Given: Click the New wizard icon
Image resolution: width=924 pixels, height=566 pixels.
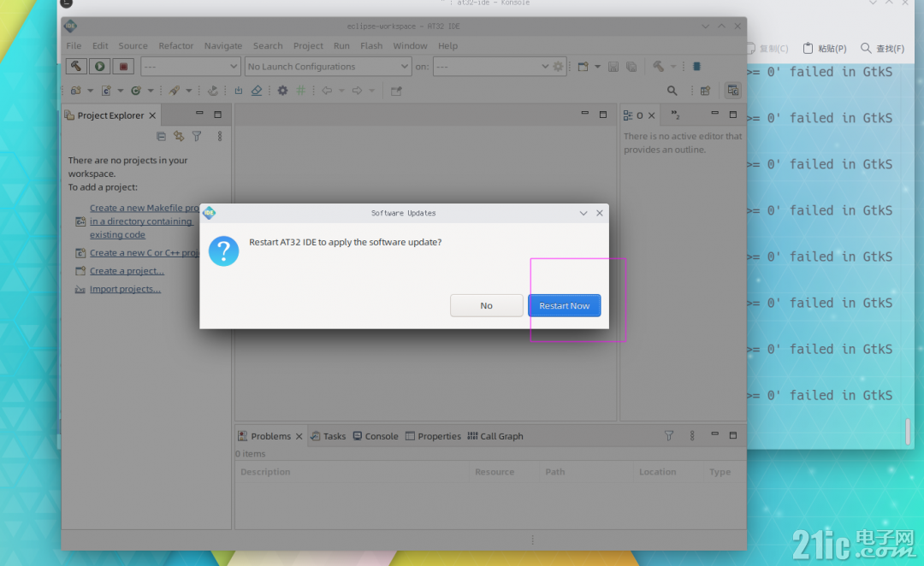Looking at the screenshot, I should (x=583, y=67).
